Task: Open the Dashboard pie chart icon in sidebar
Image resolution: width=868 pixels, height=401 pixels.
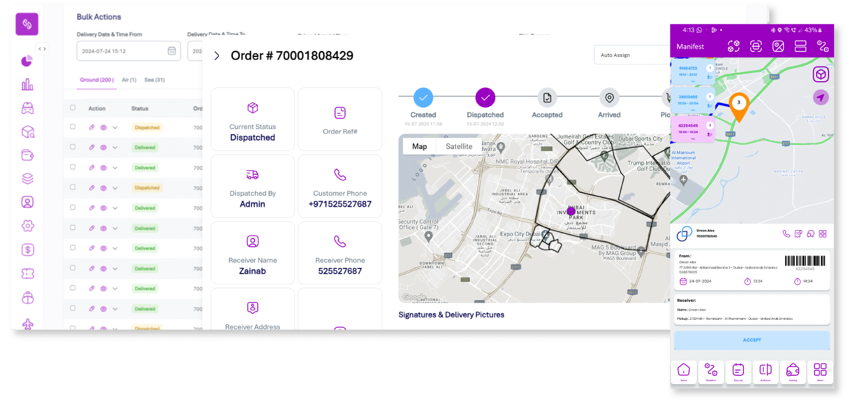Action: coord(27,60)
